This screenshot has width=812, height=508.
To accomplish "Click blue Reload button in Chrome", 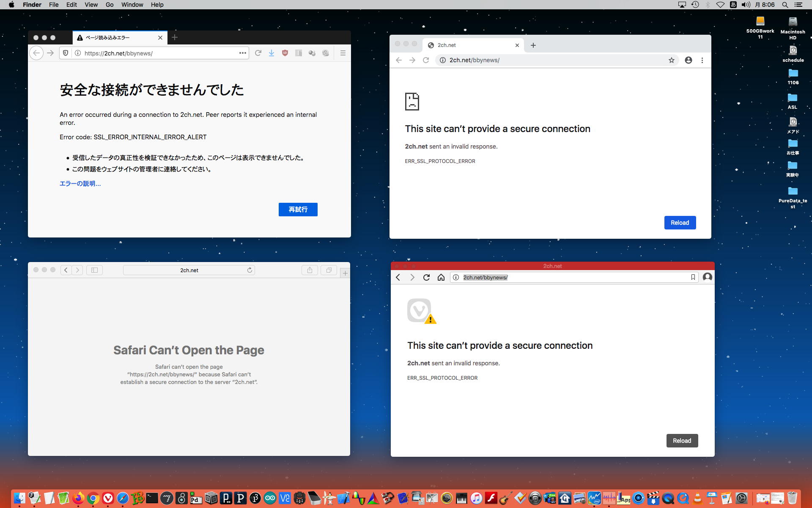I will 680,223.
